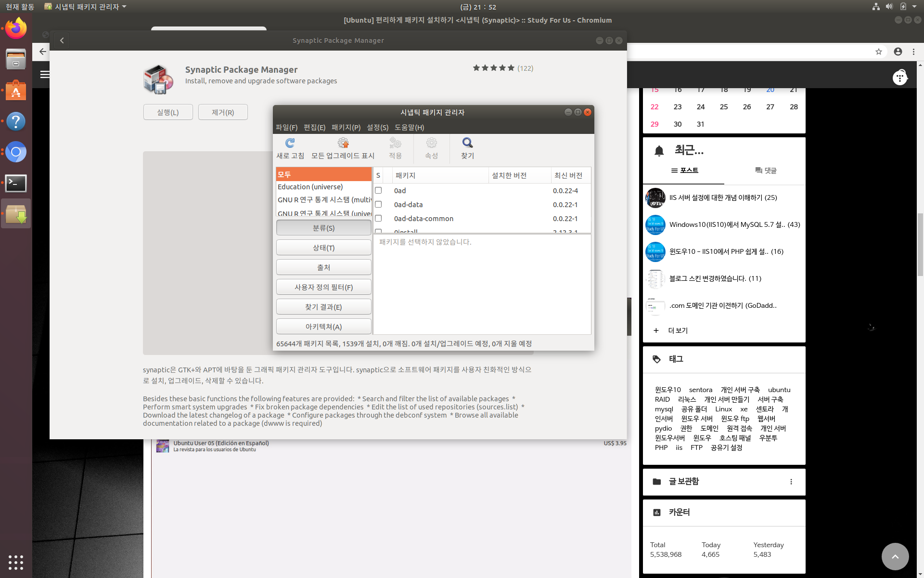Go back in the Software window
This screenshot has width=924, height=578.
(x=62, y=40)
